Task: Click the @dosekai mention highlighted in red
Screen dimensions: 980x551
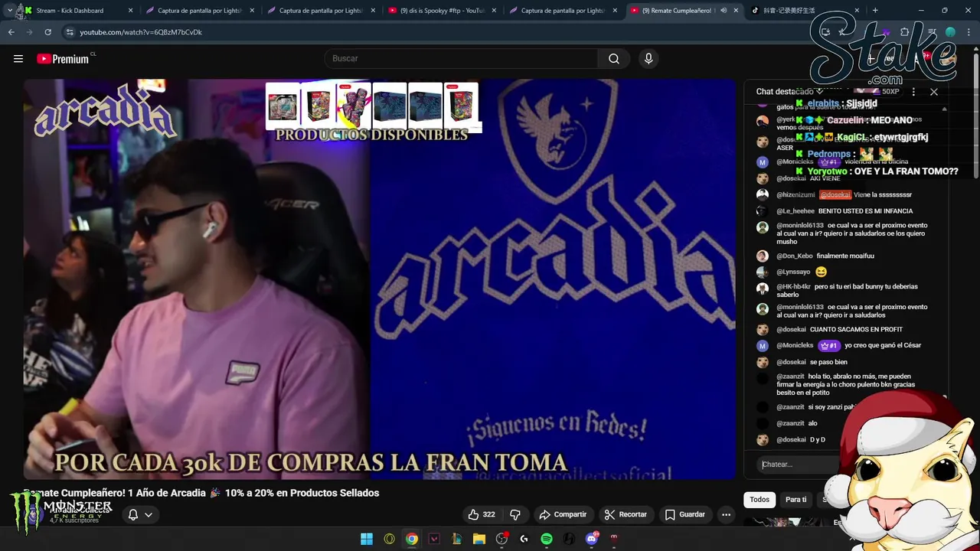Action: click(x=835, y=195)
